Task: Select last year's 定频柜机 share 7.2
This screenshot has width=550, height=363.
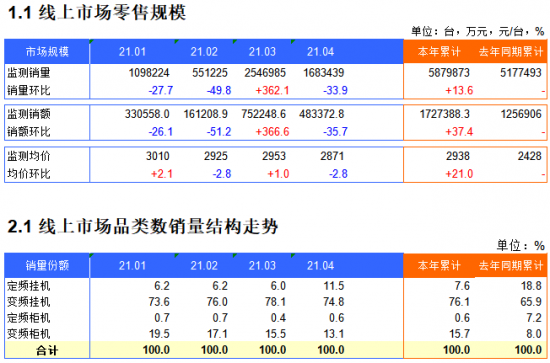Action: tap(534, 318)
